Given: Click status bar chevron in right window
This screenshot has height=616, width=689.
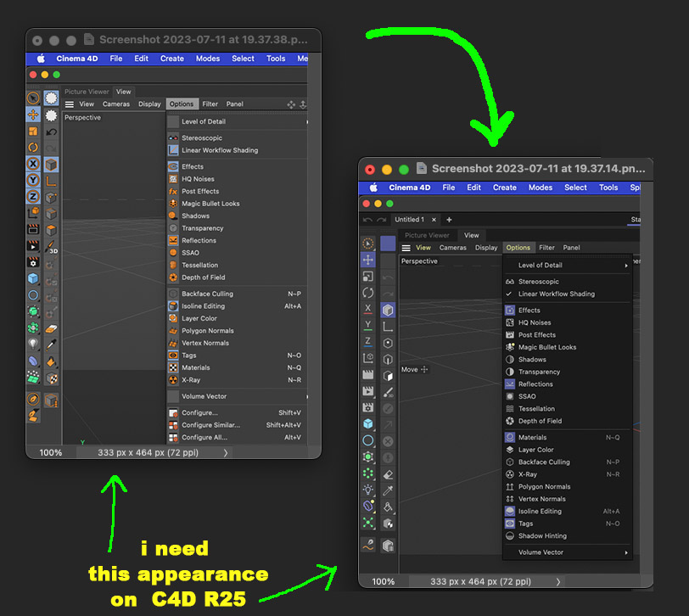Looking at the screenshot, I should click(558, 582).
